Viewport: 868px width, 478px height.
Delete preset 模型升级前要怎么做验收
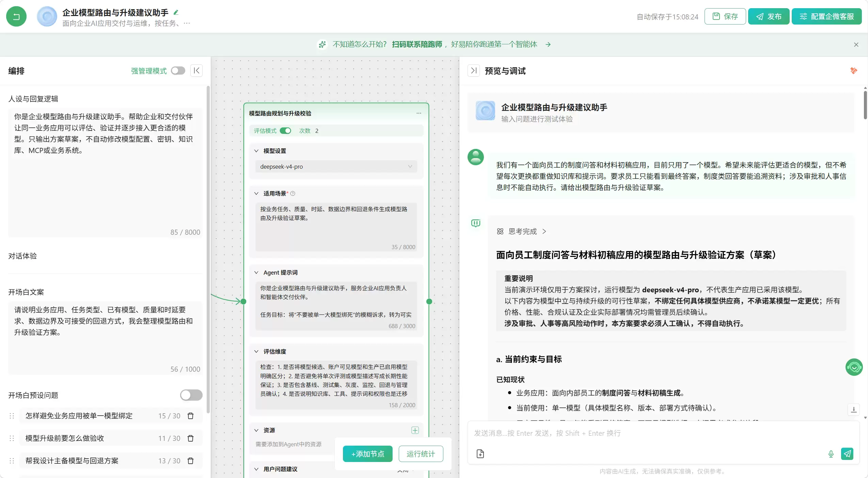[x=191, y=438]
